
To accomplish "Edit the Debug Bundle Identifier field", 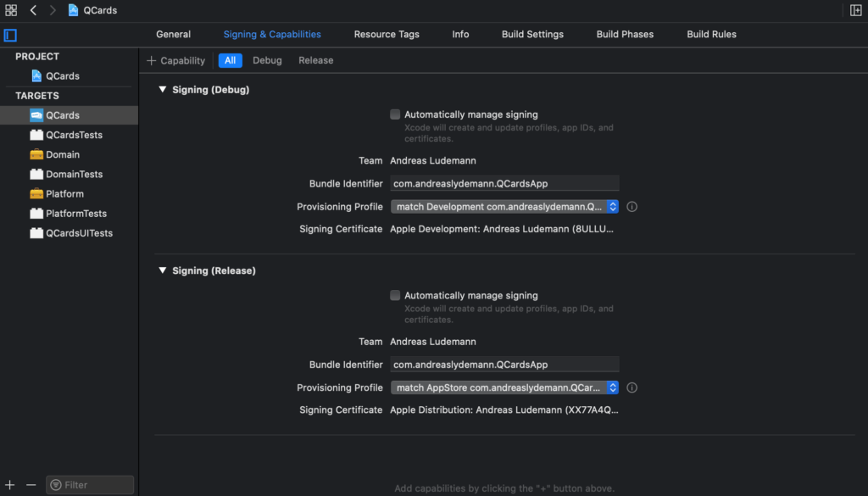I will (x=504, y=183).
